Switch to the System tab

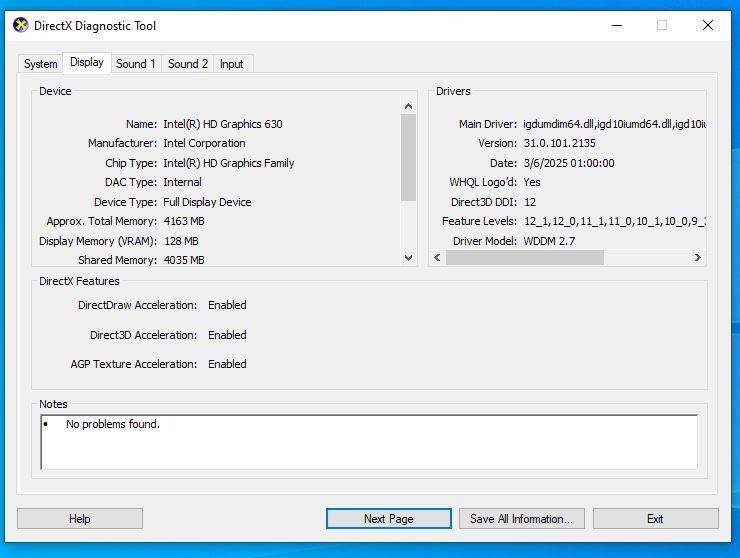click(41, 64)
